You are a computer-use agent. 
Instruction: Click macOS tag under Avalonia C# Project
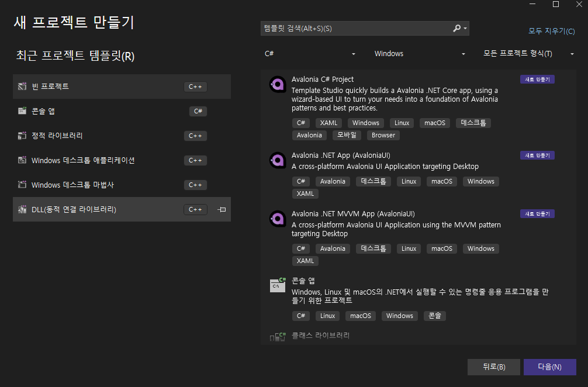pyautogui.click(x=435, y=123)
